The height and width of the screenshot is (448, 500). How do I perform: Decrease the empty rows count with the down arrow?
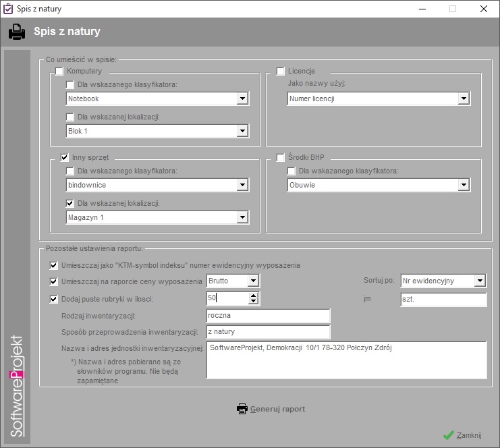point(253,302)
